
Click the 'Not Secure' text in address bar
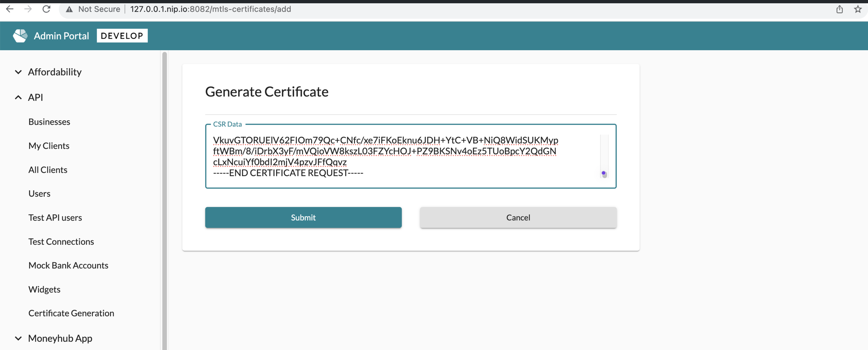(99, 9)
